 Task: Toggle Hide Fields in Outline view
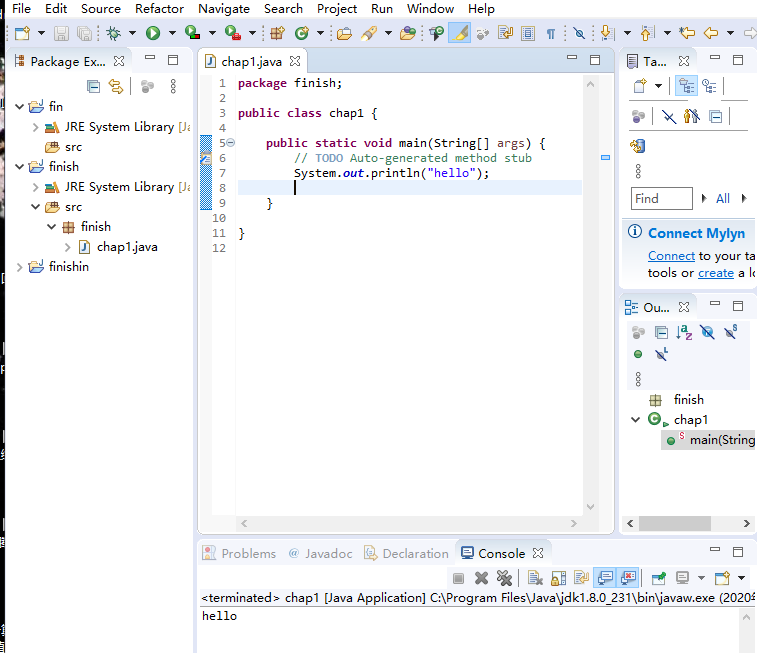[x=708, y=332]
